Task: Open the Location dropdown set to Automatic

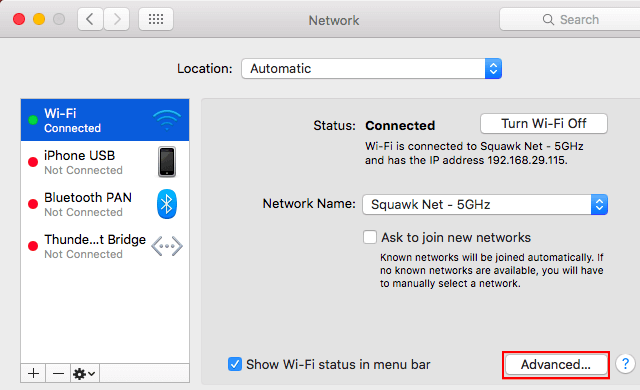Action: pyautogui.click(x=371, y=69)
